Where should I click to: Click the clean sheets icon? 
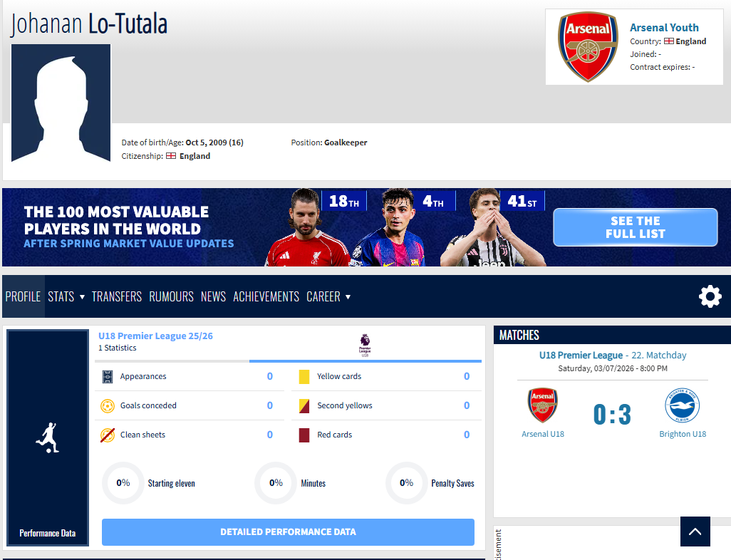click(x=108, y=435)
